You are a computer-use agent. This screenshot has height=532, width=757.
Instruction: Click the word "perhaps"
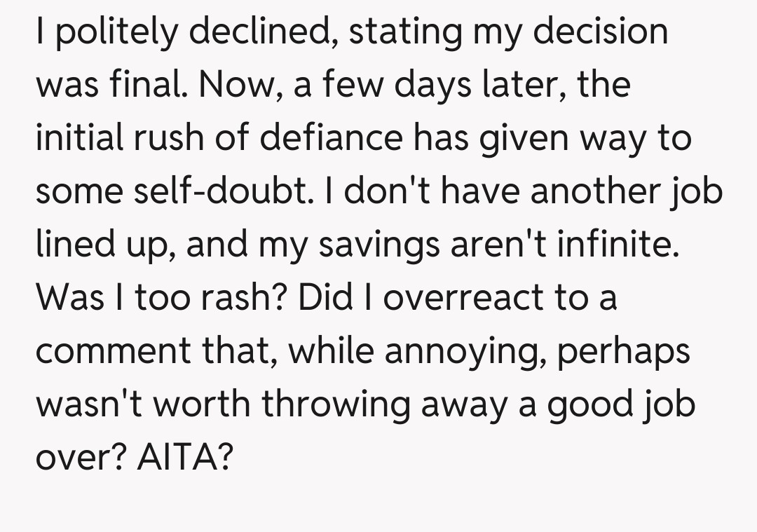[x=623, y=350]
